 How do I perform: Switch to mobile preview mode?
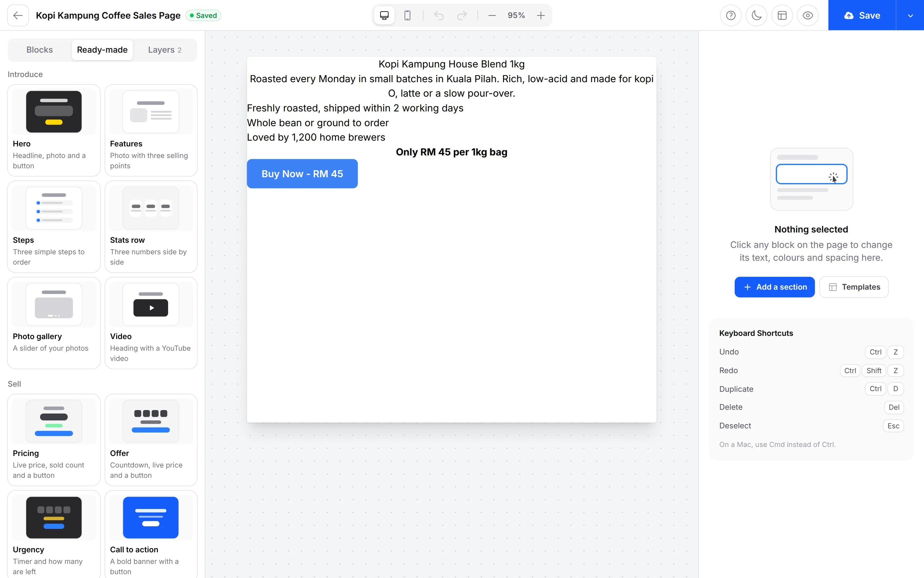407,15
